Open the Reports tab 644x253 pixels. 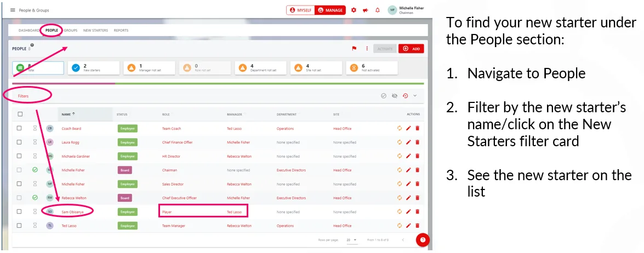[x=121, y=30]
